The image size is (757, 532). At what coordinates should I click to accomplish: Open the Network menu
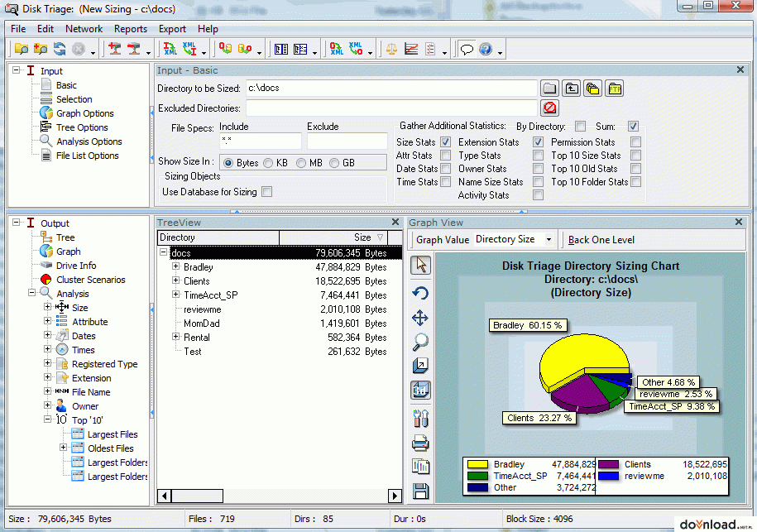click(84, 29)
